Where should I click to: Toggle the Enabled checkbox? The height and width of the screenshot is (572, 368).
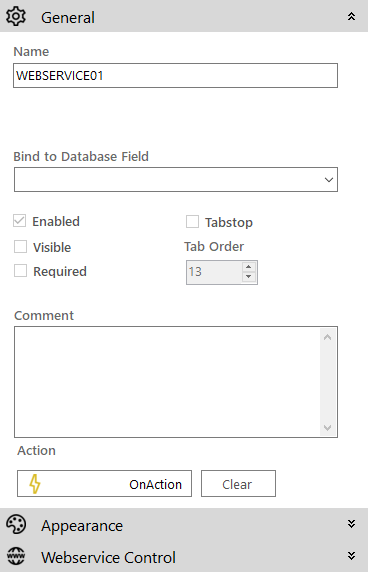20,221
